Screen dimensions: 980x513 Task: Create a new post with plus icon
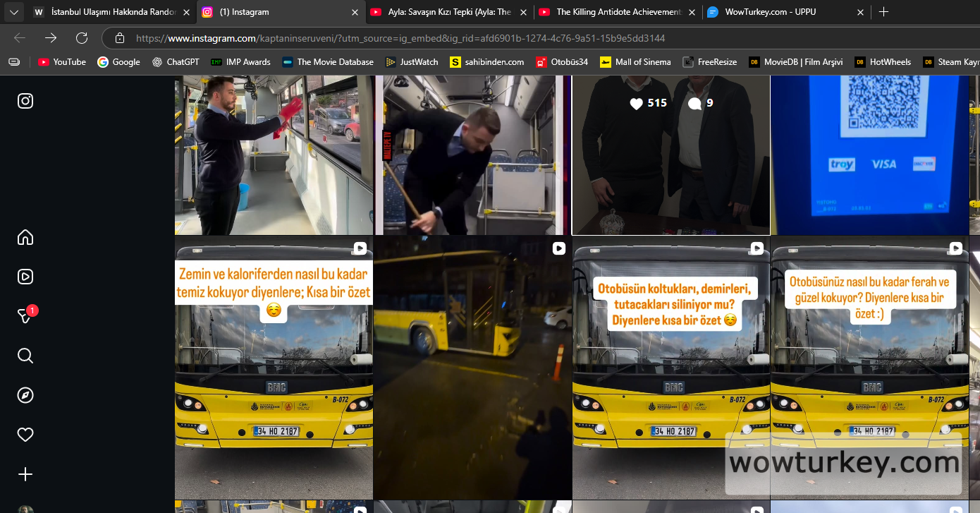[25, 474]
